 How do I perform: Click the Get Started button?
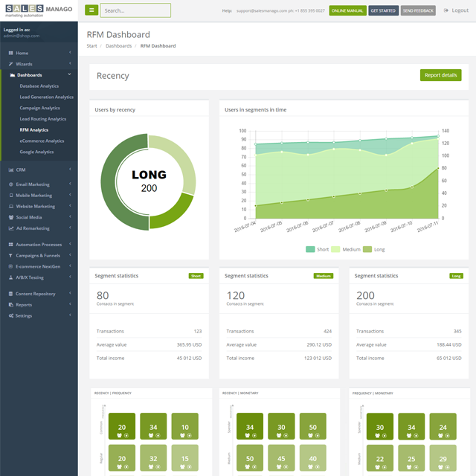[x=383, y=10]
